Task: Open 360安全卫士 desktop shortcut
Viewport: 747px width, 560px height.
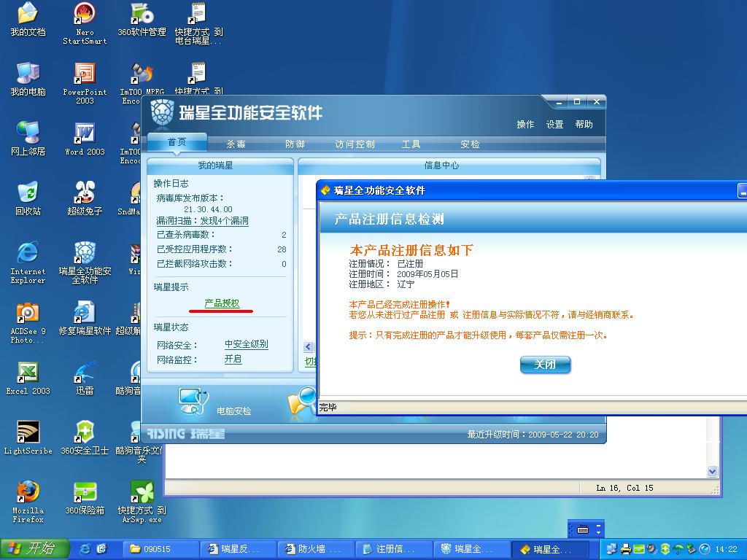Action: tap(85, 438)
